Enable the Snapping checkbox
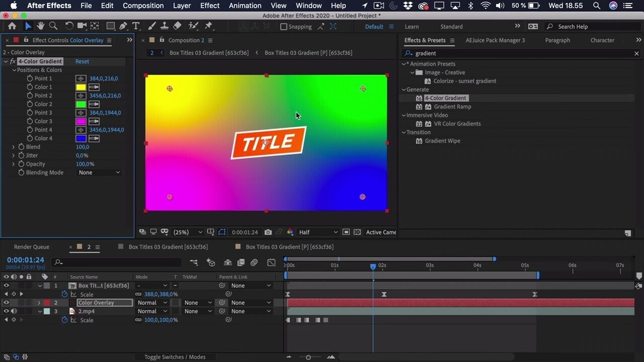Viewport: 644px width, 362px height. pyautogui.click(x=284, y=26)
